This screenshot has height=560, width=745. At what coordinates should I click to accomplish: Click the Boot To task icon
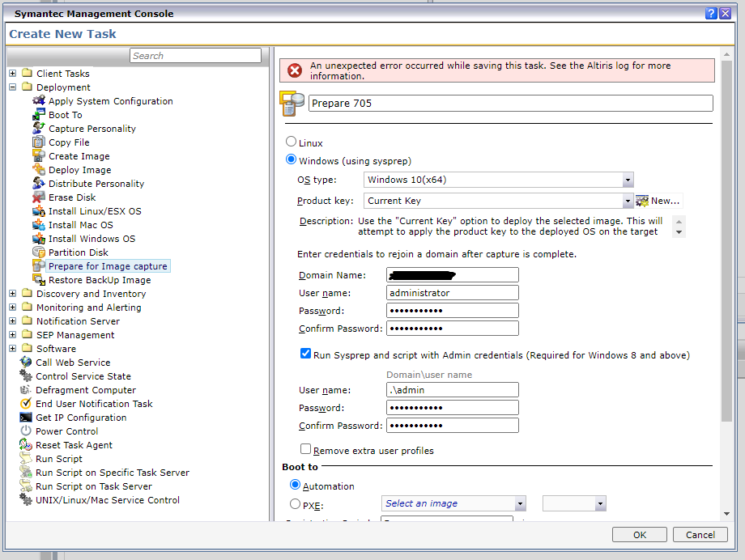pyautogui.click(x=39, y=115)
